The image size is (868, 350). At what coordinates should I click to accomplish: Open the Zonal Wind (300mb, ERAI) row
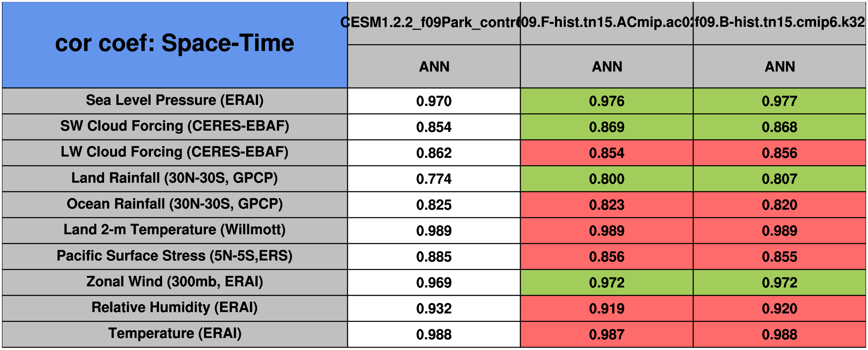[175, 282]
